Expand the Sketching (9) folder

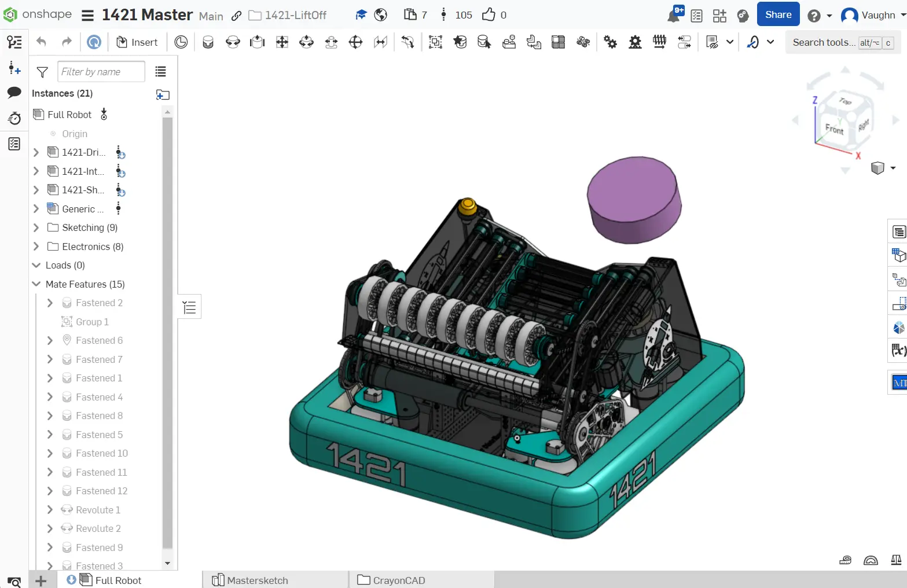(36, 227)
